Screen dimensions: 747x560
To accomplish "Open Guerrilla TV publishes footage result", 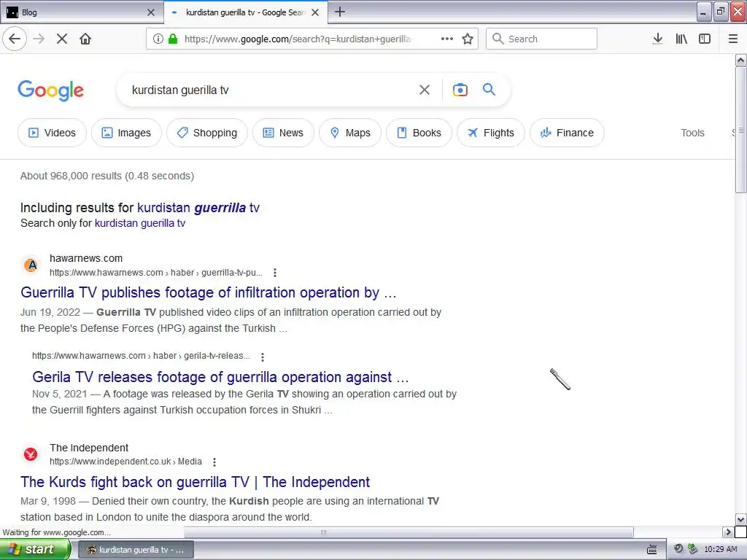I will coord(208,292).
